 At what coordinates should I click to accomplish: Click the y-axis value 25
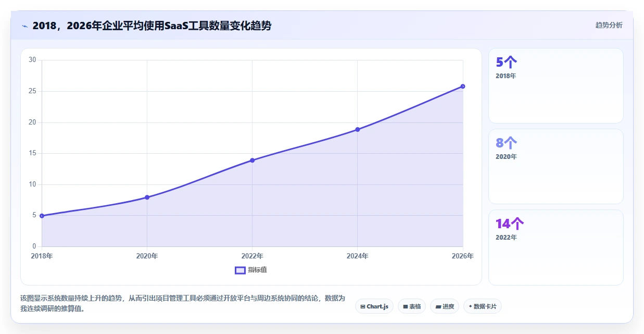(32, 91)
